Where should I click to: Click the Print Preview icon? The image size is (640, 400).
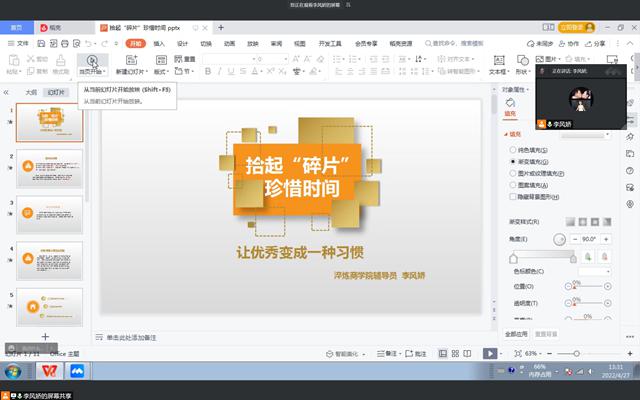[x=76, y=43]
